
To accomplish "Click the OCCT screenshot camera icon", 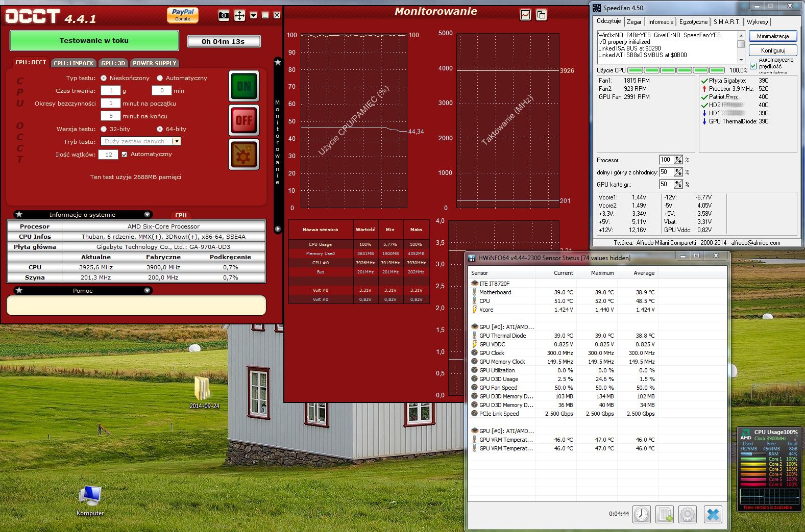I will [224, 15].
